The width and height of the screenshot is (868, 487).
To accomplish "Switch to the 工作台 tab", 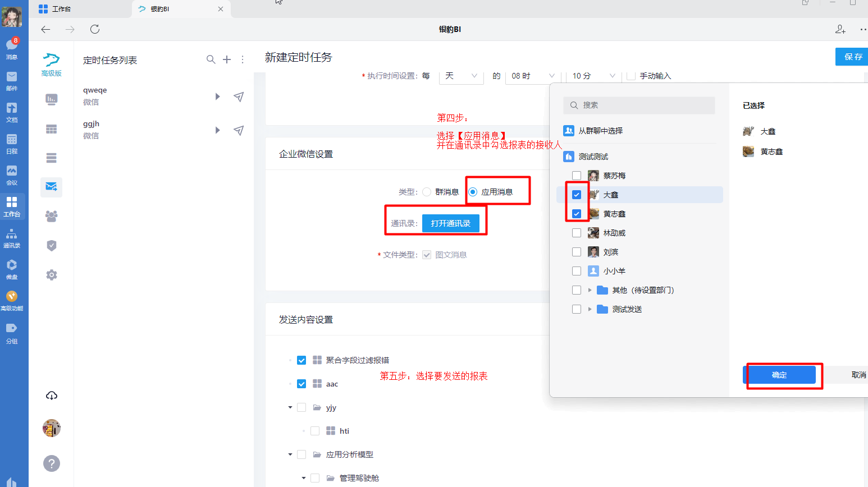I will pyautogui.click(x=62, y=9).
